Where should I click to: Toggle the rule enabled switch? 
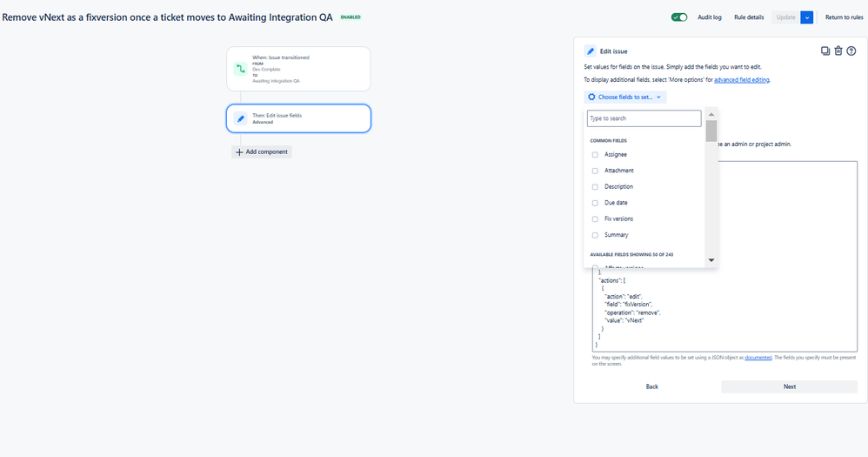point(679,17)
